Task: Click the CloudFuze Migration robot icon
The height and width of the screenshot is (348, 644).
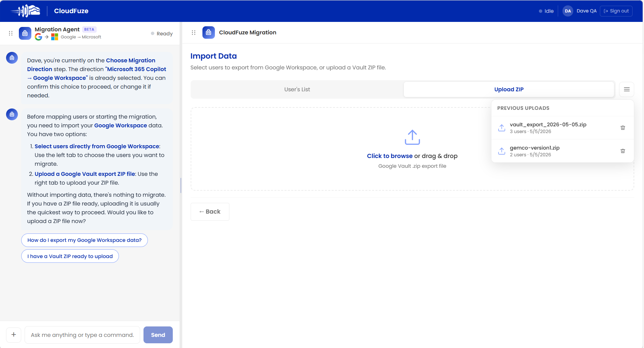Action: click(x=208, y=33)
